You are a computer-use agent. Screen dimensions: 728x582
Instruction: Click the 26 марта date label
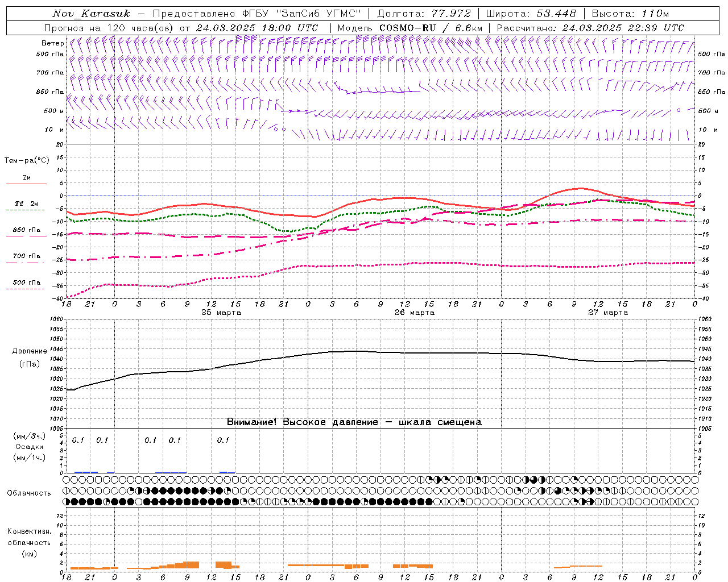tap(415, 313)
